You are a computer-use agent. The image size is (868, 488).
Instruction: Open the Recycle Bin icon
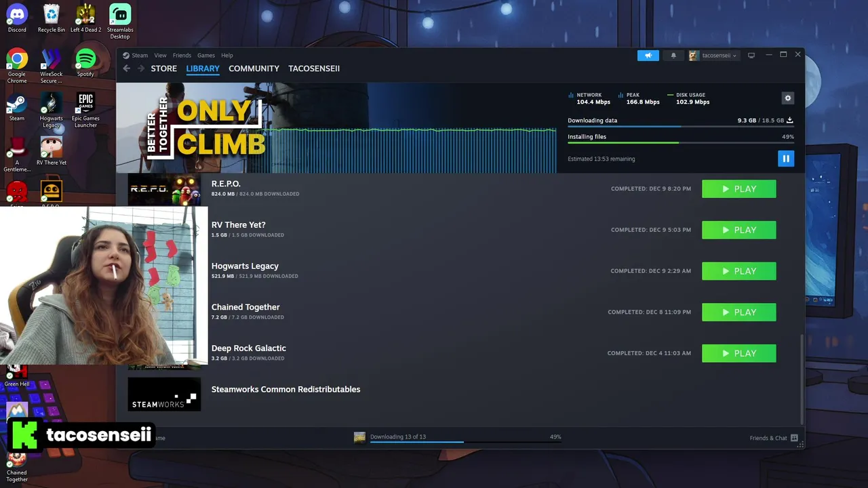click(x=52, y=18)
